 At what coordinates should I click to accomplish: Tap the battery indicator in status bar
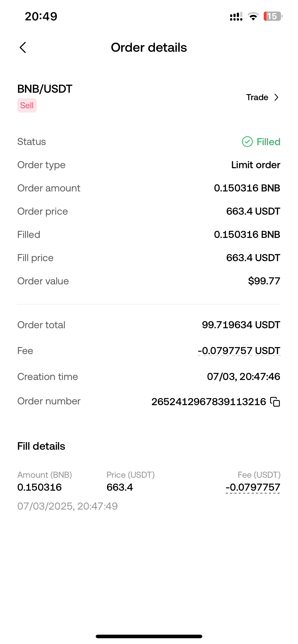(x=273, y=16)
